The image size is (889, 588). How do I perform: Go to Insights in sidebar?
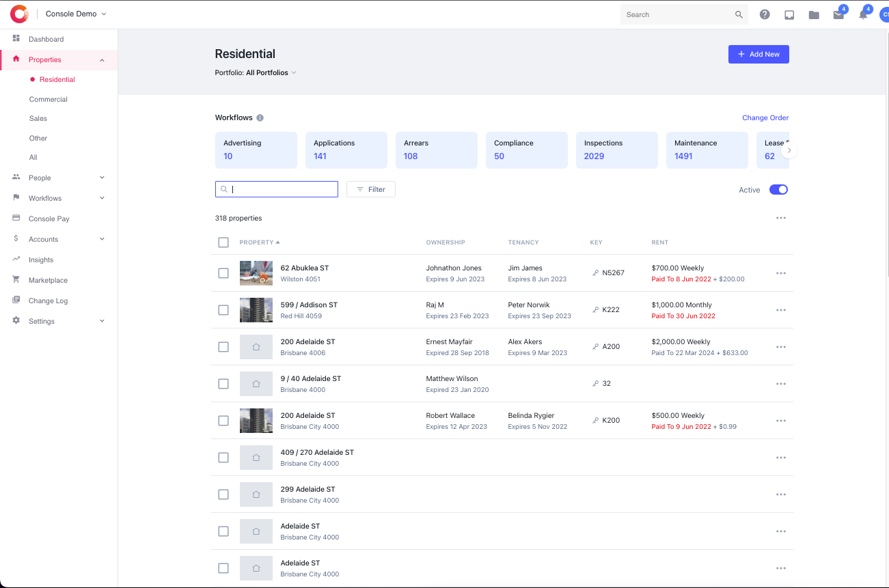(x=41, y=260)
